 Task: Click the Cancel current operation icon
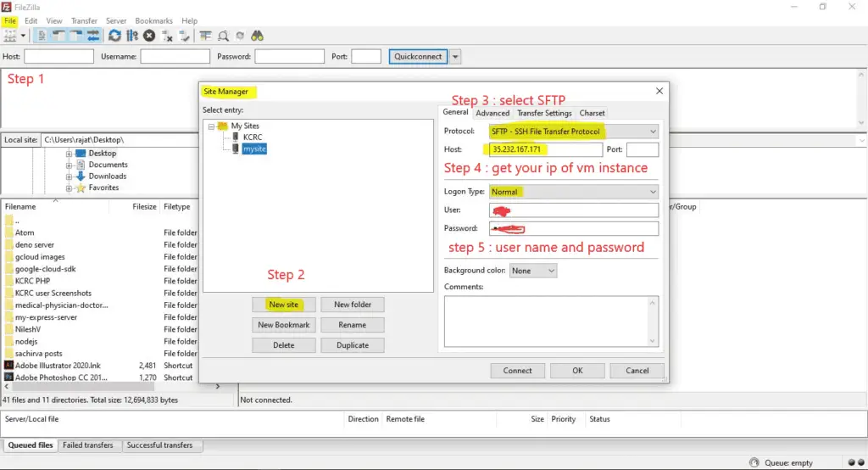149,36
